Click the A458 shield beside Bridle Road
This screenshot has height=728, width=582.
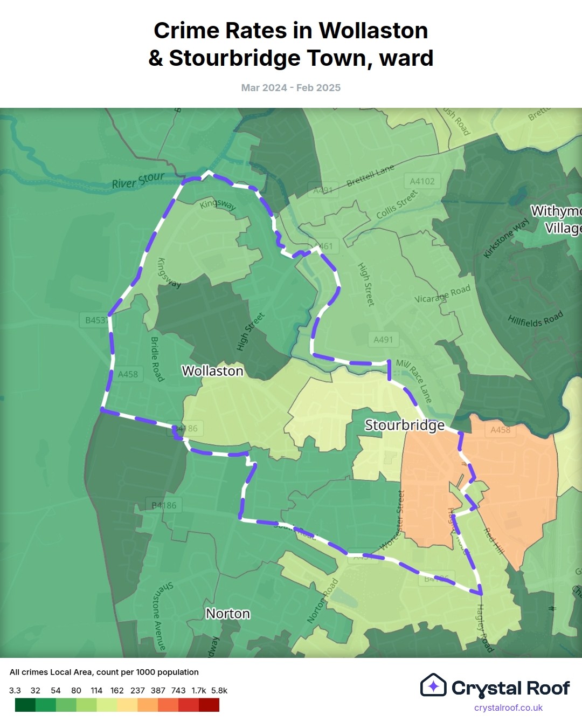pos(128,374)
